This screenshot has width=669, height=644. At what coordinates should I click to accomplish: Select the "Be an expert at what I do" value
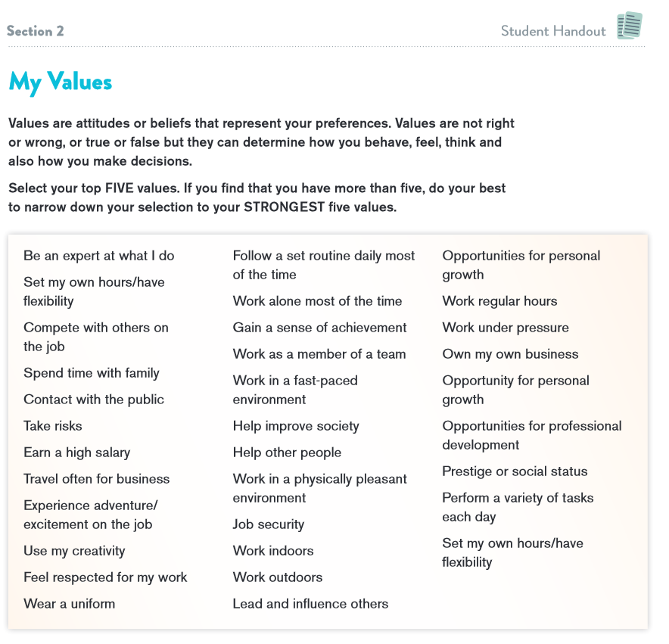(x=99, y=256)
